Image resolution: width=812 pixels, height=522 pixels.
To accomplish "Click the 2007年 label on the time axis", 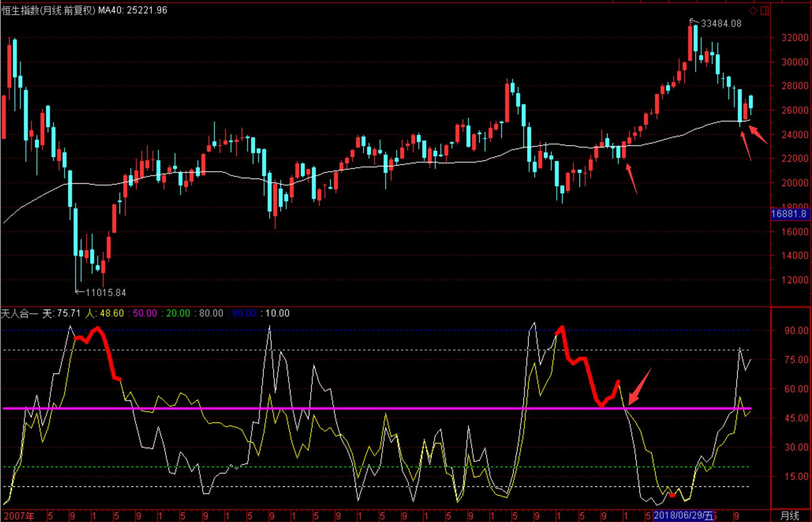I will coord(19,516).
